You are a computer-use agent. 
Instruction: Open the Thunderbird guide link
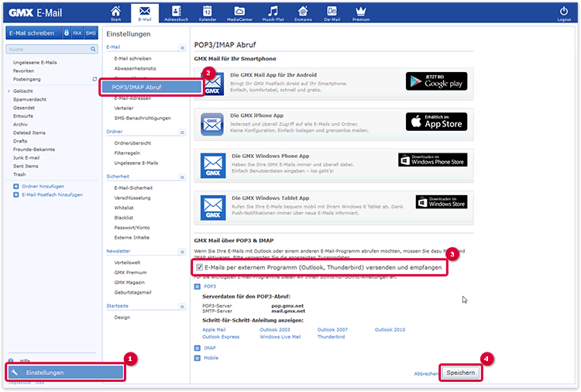[331, 337]
